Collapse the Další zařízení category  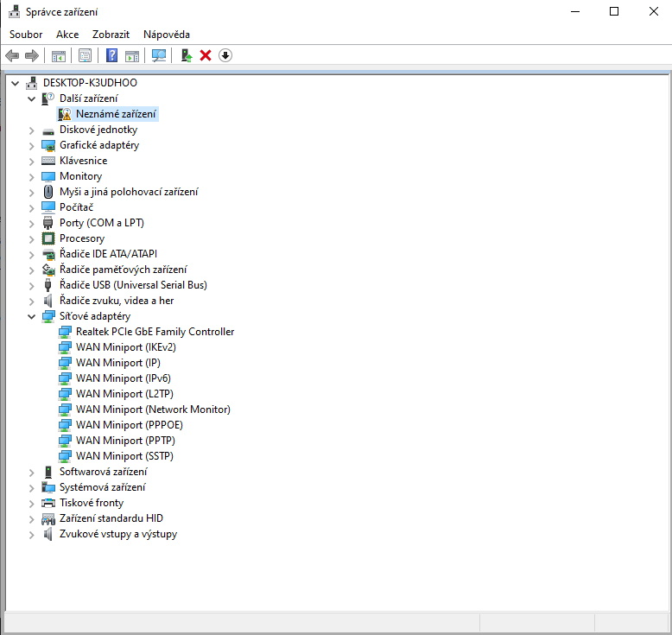pyautogui.click(x=32, y=98)
